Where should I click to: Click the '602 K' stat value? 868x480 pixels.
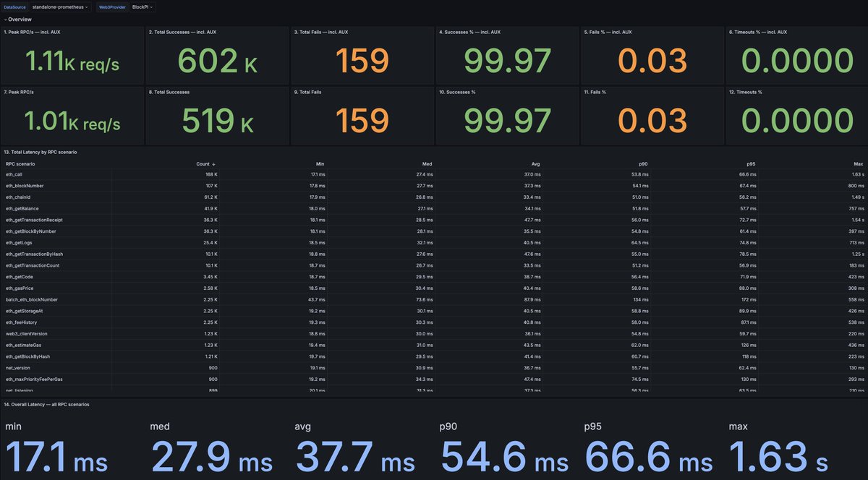tap(217, 62)
